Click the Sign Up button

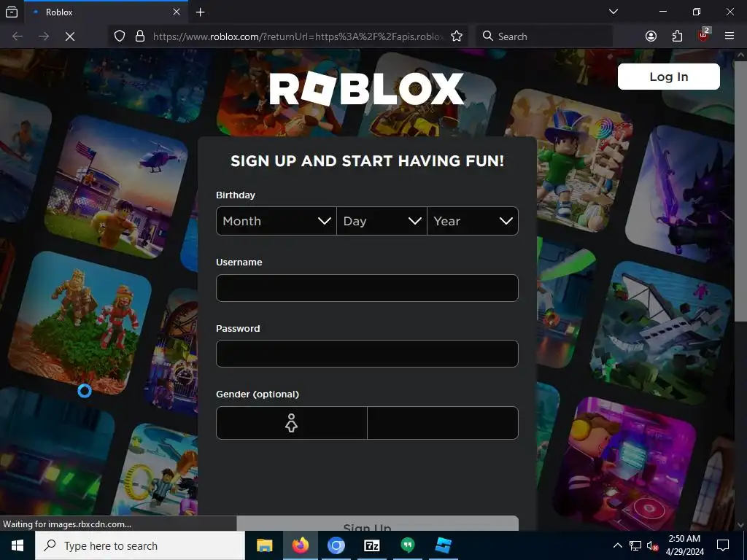(377, 524)
